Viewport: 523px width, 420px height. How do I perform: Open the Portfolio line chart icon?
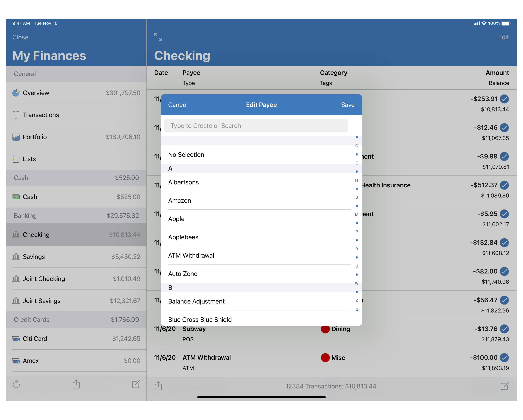(x=16, y=137)
